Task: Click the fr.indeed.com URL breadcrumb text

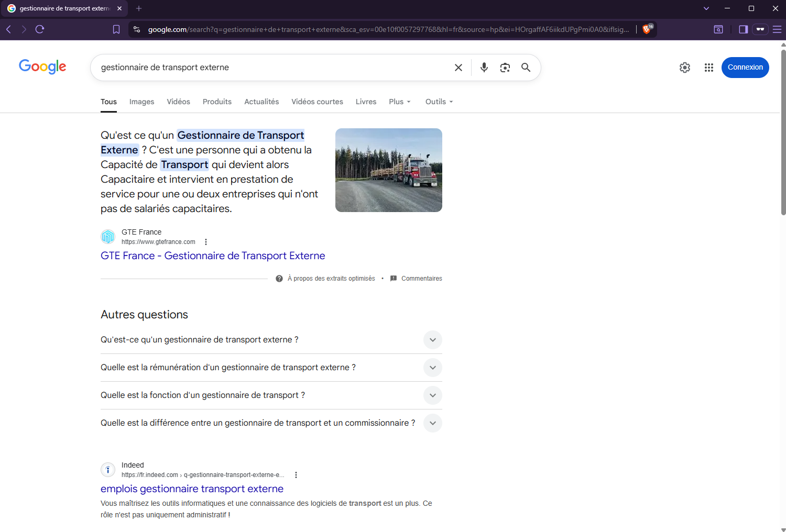Action: (203, 475)
